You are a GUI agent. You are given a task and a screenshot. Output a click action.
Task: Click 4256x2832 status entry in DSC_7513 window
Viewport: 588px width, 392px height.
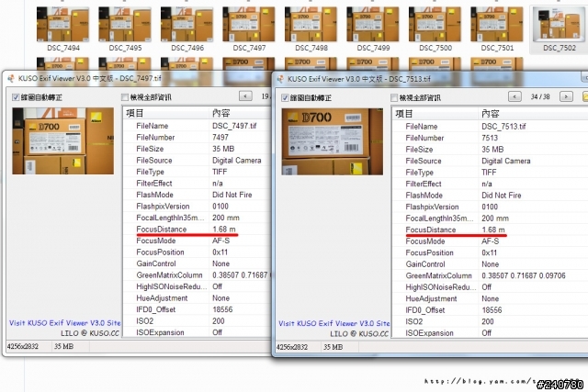click(292, 347)
